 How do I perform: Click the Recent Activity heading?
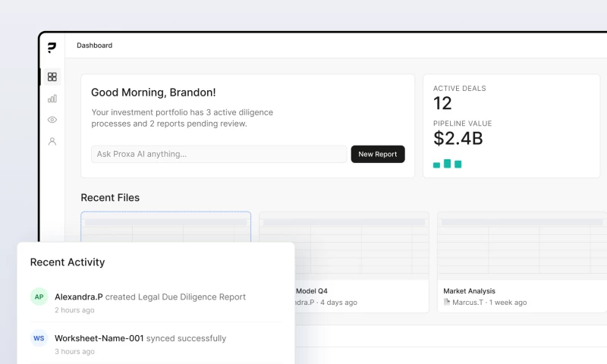68,262
